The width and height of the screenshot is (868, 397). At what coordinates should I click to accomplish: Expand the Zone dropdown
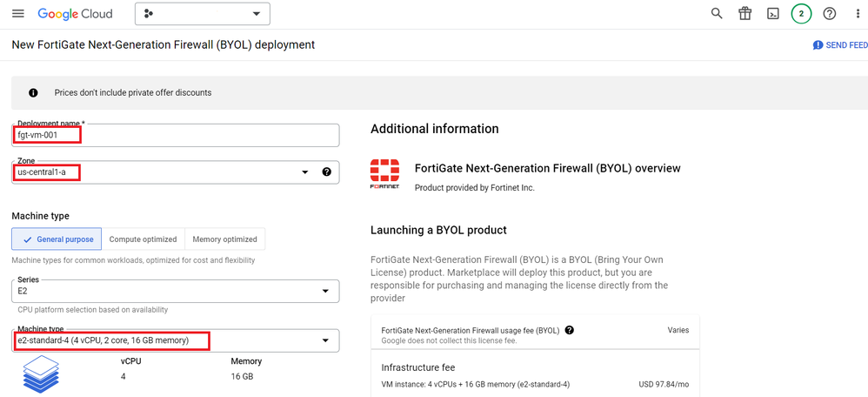(x=305, y=172)
